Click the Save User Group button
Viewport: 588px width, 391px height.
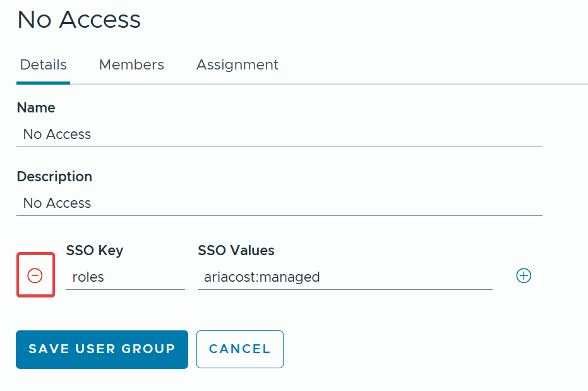pos(102,349)
